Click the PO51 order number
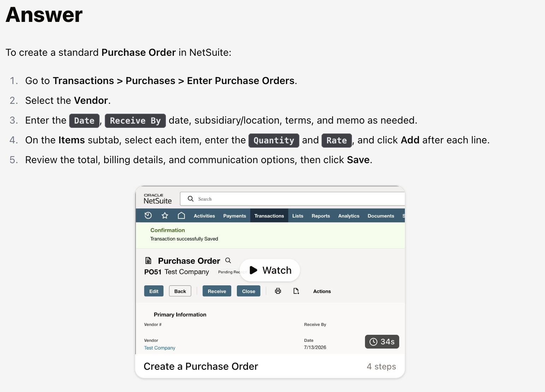 point(153,272)
